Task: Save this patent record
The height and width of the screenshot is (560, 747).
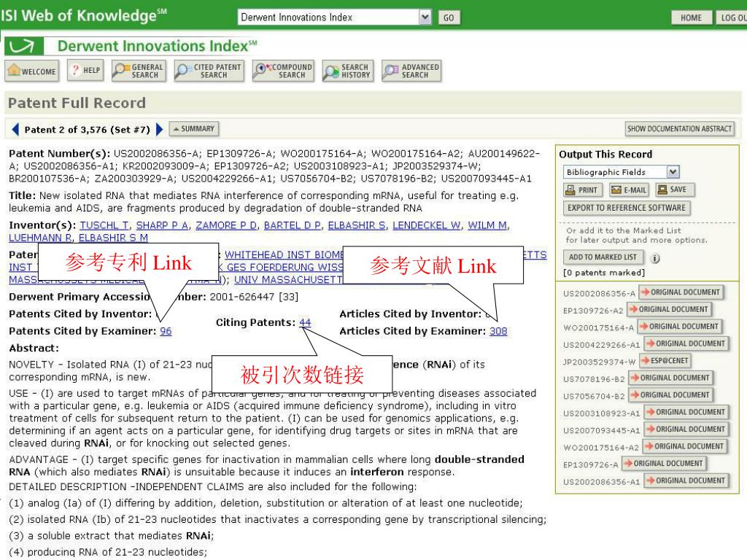Action: pyautogui.click(x=675, y=190)
